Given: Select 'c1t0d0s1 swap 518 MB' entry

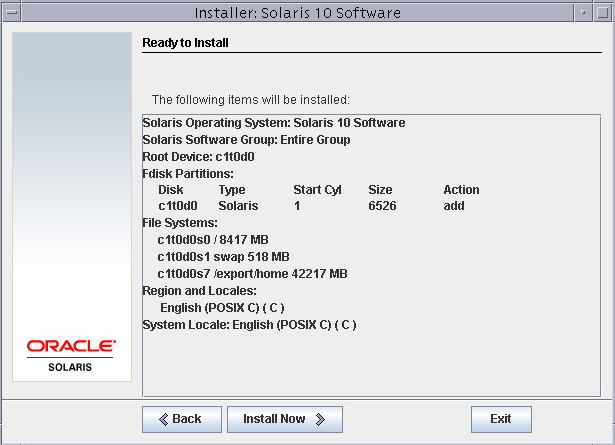Looking at the screenshot, I should click(x=223, y=257).
